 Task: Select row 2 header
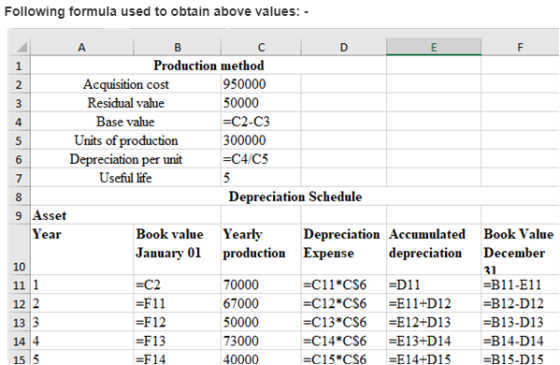pyautogui.click(x=19, y=84)
